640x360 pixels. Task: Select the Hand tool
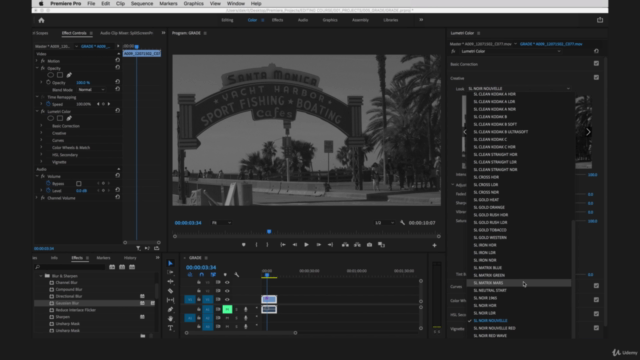pos(171,319)
